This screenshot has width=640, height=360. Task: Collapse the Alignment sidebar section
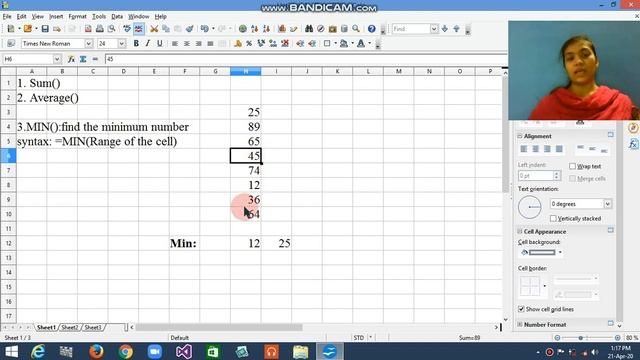coord(520,136)
